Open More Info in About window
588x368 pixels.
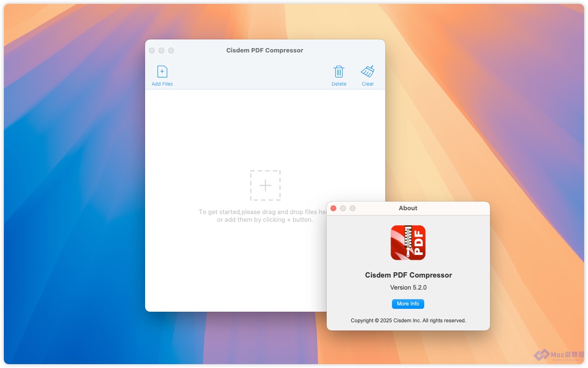(408, 304)
